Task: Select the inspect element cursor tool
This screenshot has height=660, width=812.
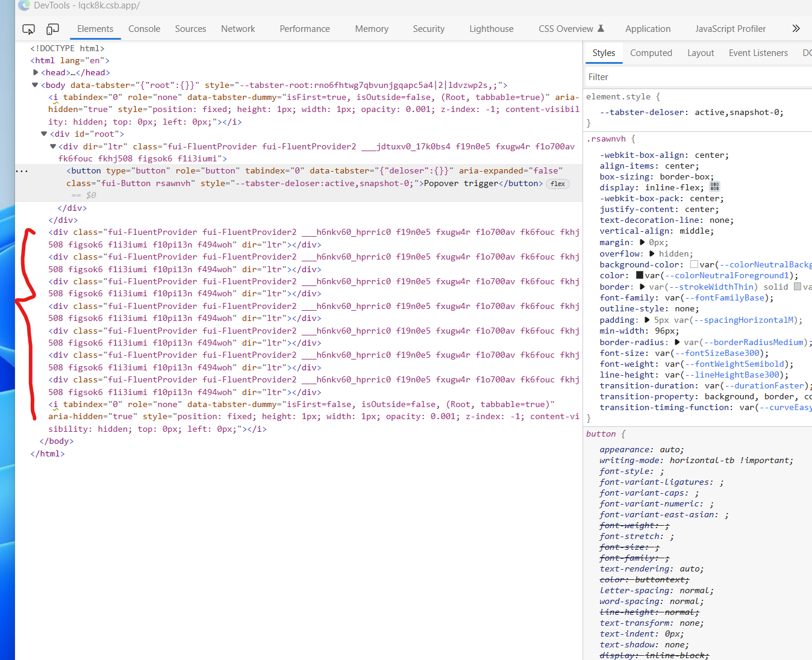Action: tap(28, 28)
